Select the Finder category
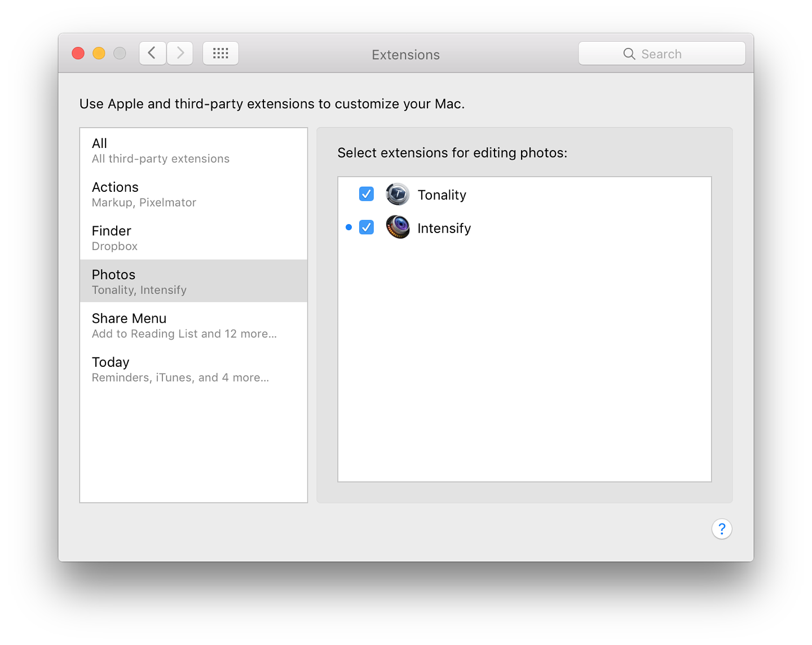The width and height of the screenshot is (812, 645). 193,238
